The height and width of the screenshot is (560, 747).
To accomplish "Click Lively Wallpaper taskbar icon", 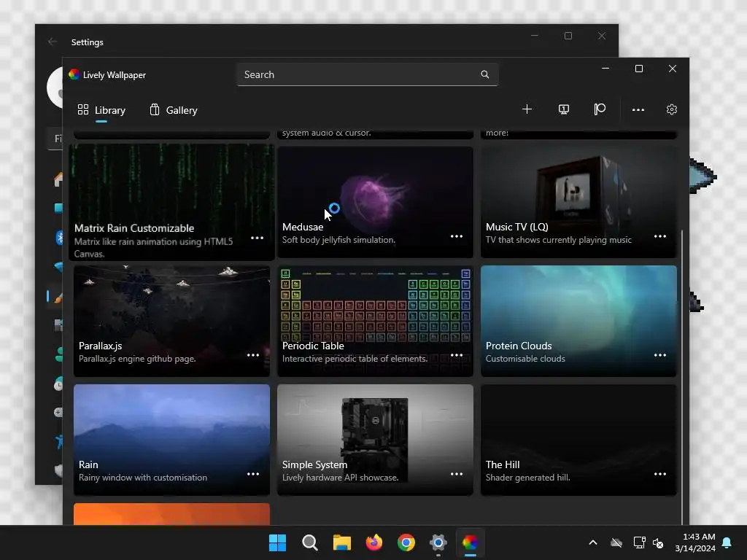I will pos(471,542).
